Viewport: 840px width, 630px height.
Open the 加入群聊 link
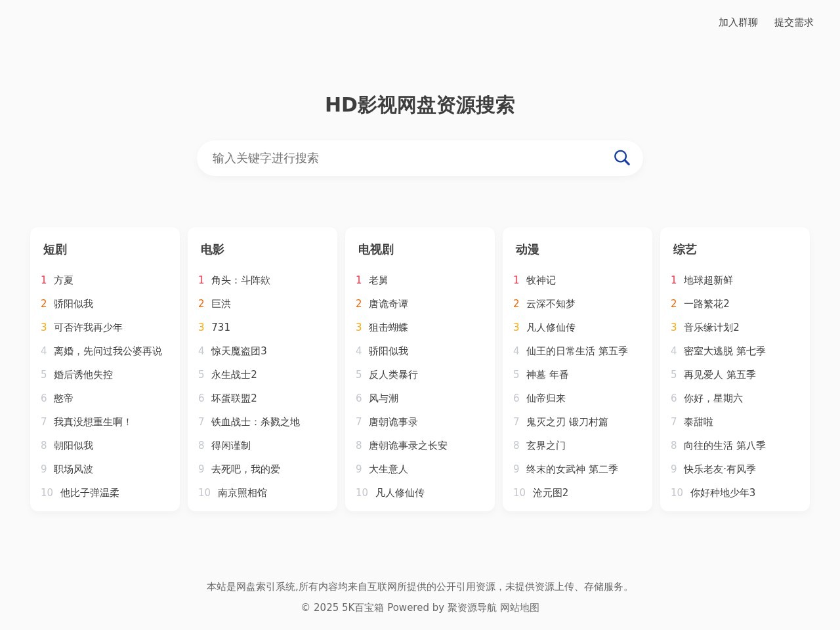coord(737,22)
